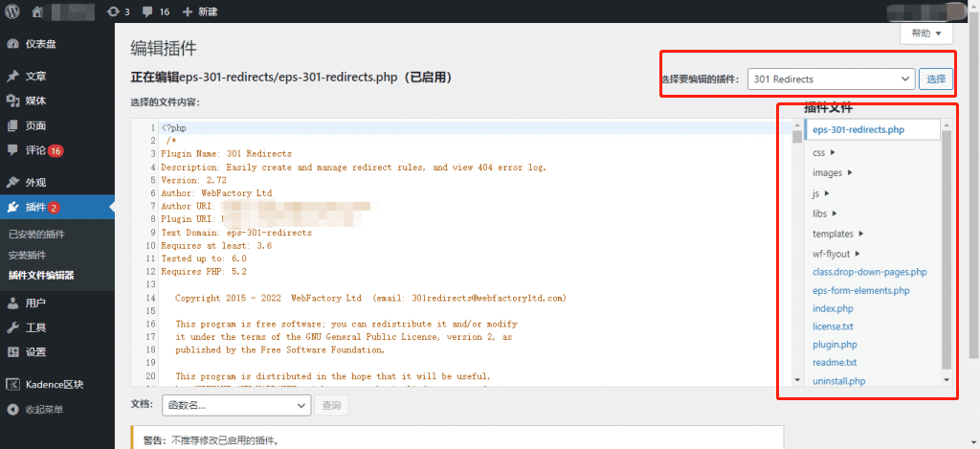Image resolution: width=980 pixels, height=449 pixels.
Task: Open 设置 settings icon in sidebar
Action: [12, 352]
